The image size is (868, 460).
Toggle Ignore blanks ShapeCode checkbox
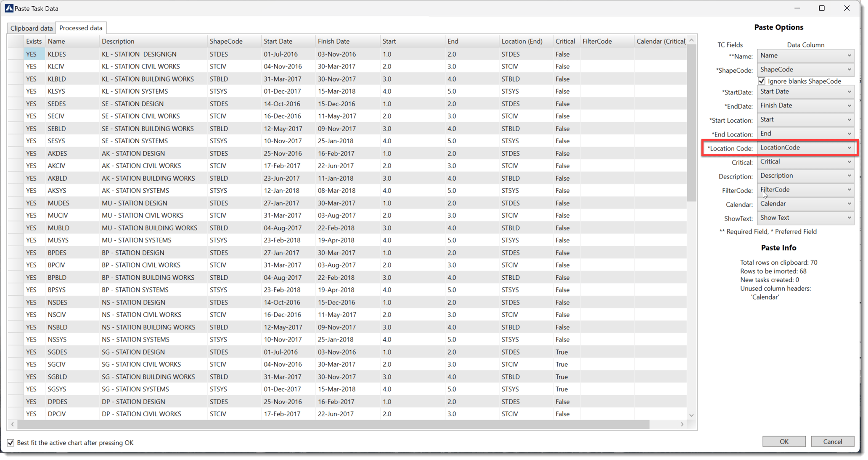click(x=762, y=81)
